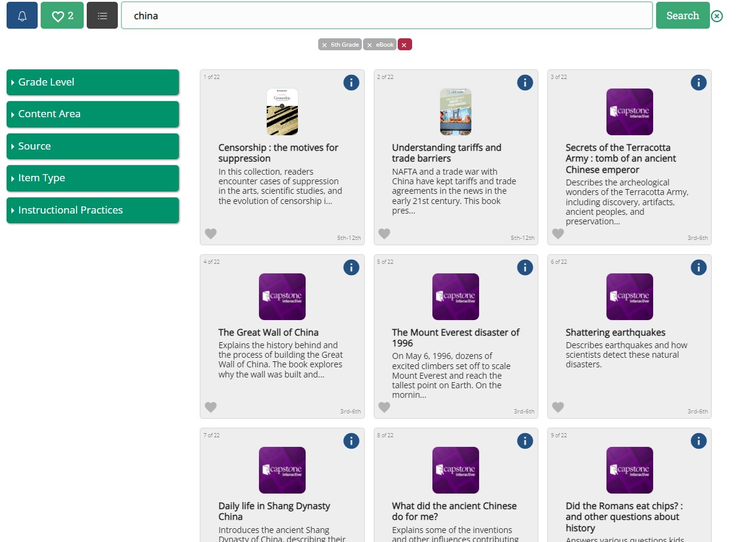Click '1 of 22' counter on Censorship card
The image size is (756, 542).
[x=212, y=77]
